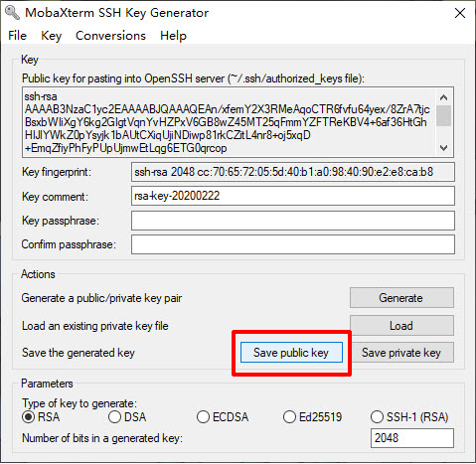Click the Key fingerprint field
This screenshot has width=476, height=464.
(x=293, y=172)
